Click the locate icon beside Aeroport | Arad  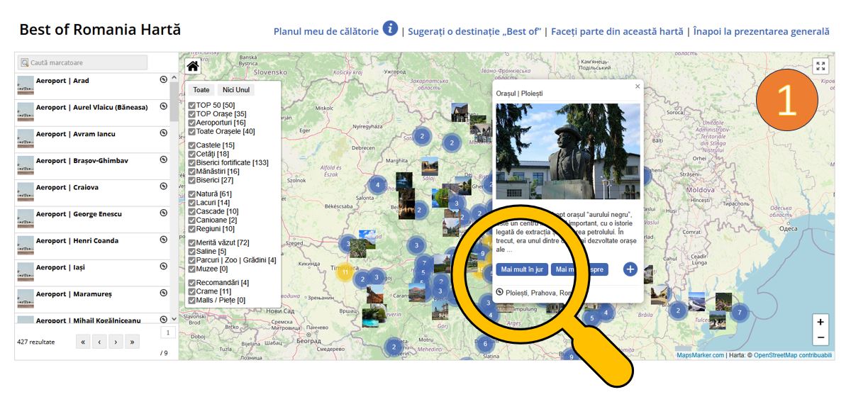pos(163,80)
